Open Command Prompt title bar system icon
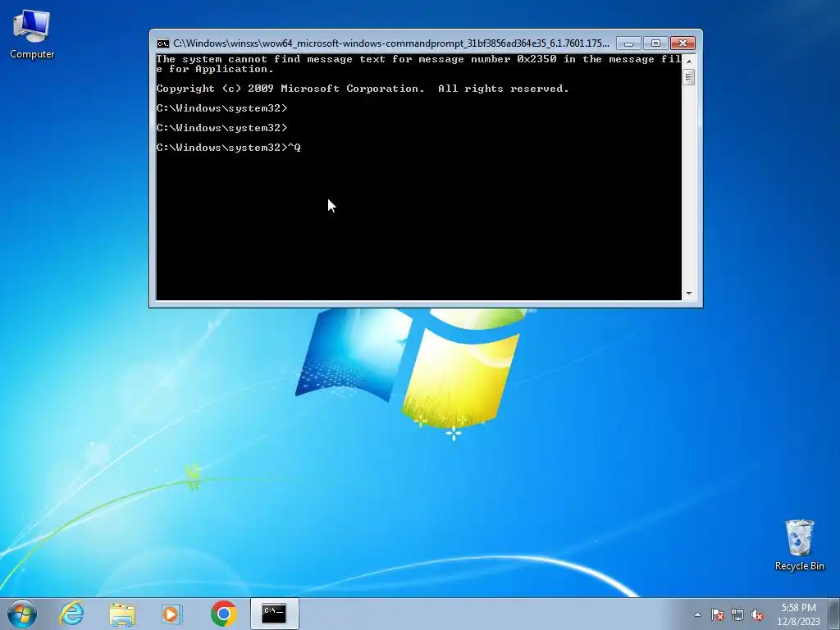Viewport: 840px width, 630px height. (163, 43)
